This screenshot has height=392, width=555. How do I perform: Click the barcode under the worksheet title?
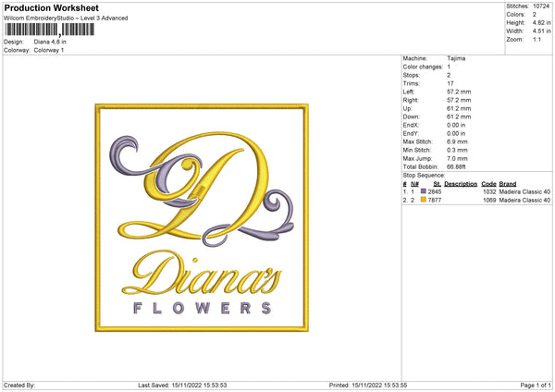(49, 30)
